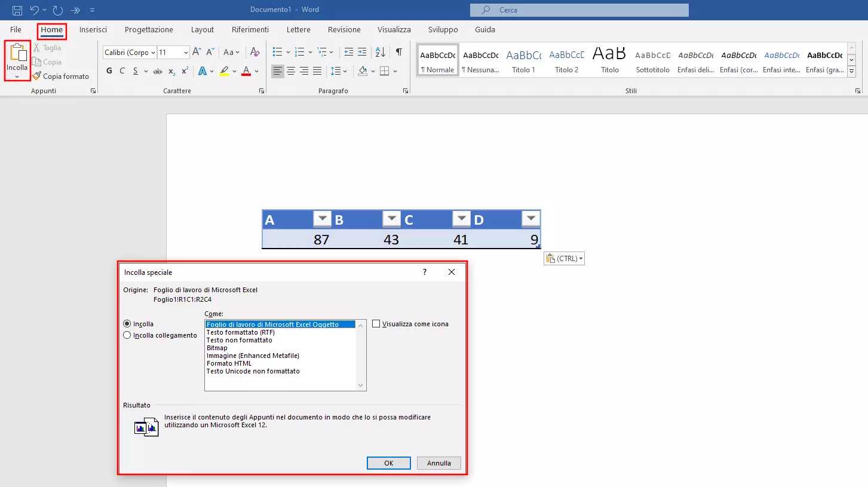Open the File tab
Image resolution: width=868 pixels, height=487 pixels.
click(x=16, y=29)
